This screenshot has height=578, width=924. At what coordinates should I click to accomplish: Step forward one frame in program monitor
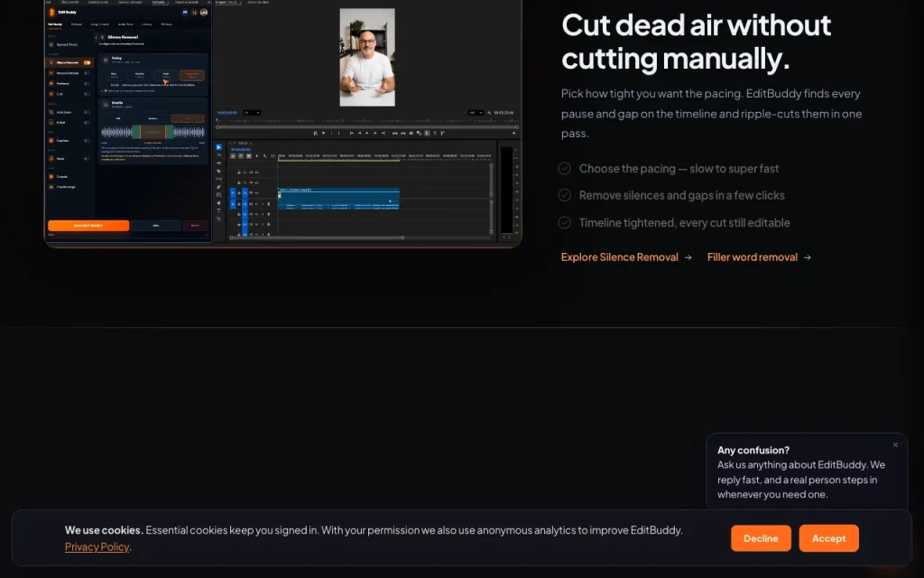[x=374, y=134]
